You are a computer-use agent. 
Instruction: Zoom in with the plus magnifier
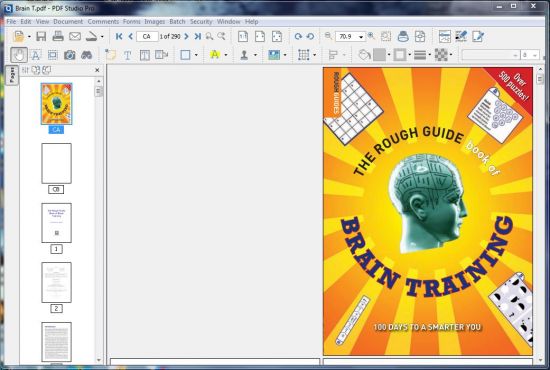click(371, 36)
